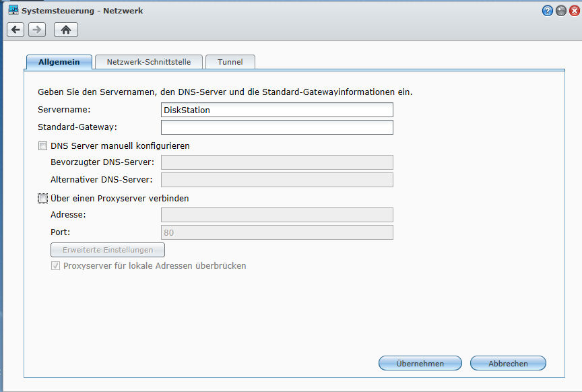Enable DNS Server manuell konfigurieren
Screen dimensions: 582x392
click(x=43, y=145)
